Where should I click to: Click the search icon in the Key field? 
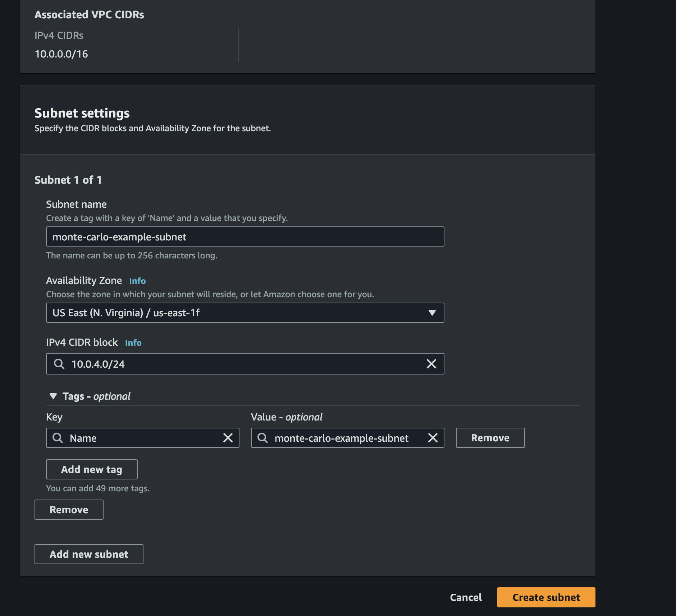coord(58,438)
